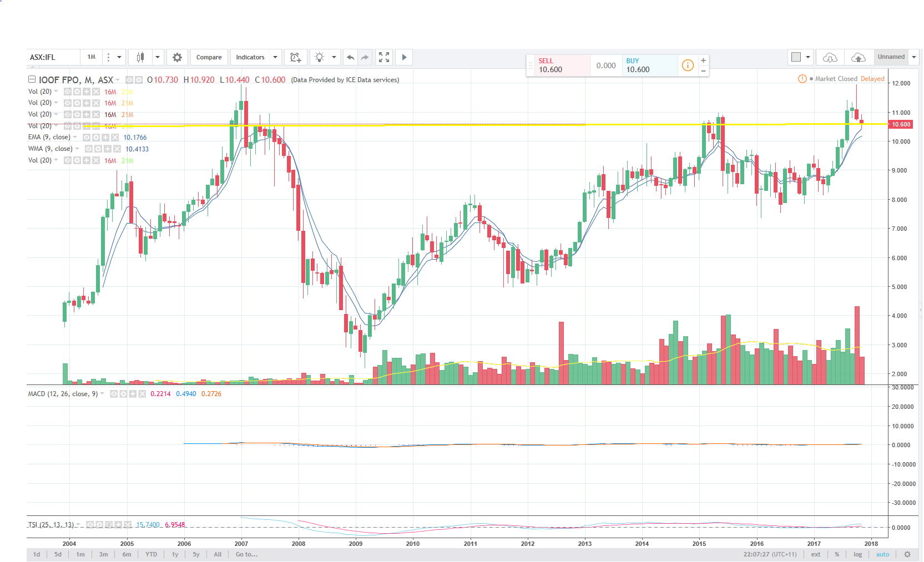Undo the last chart action

tap(350, 57)
